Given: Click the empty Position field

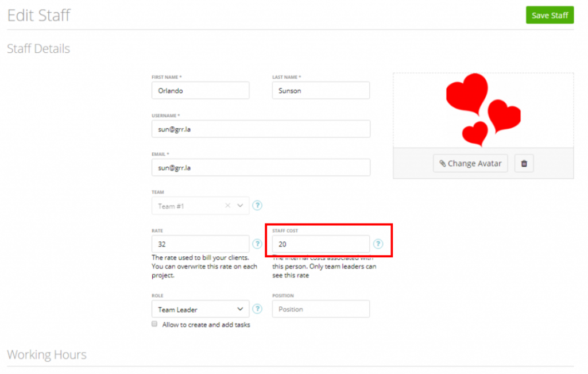Looking at the screenshot, I should (x=320, y=309).
